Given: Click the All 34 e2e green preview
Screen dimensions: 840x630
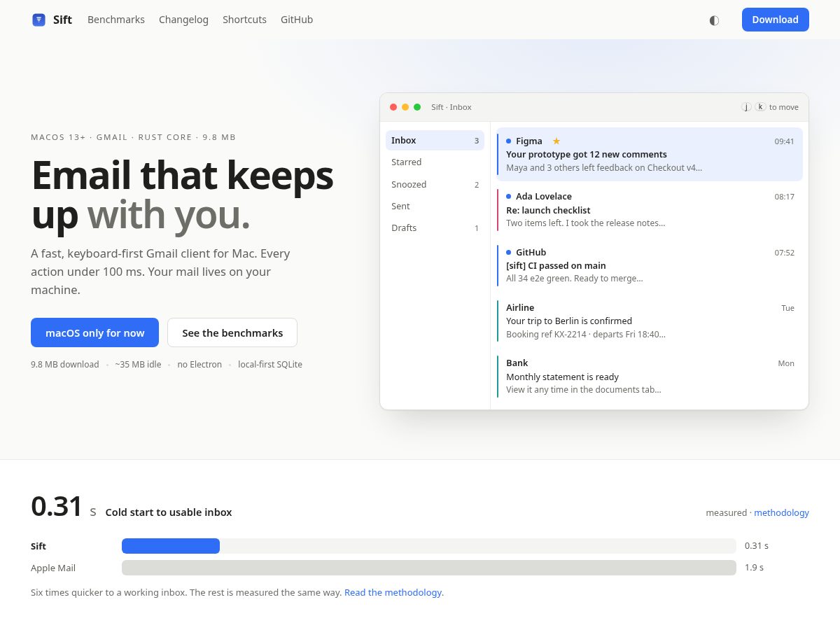Looking at the screenshot, I should [575, 278].
